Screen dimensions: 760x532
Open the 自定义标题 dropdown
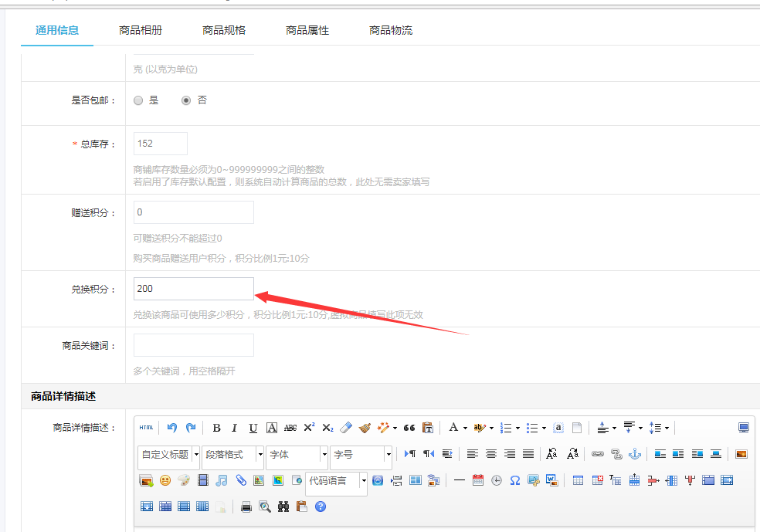pos(169,454)
